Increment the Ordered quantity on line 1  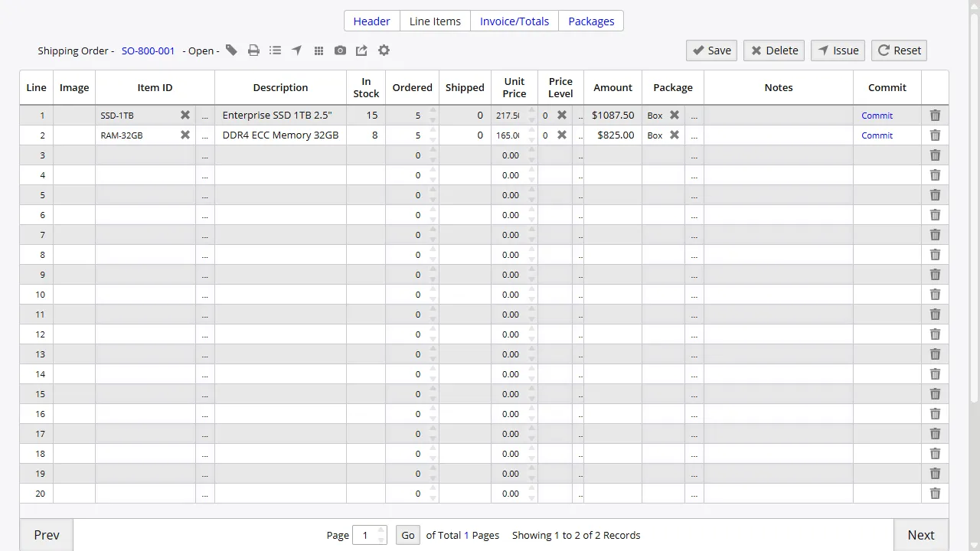click(x=433, y=111)
